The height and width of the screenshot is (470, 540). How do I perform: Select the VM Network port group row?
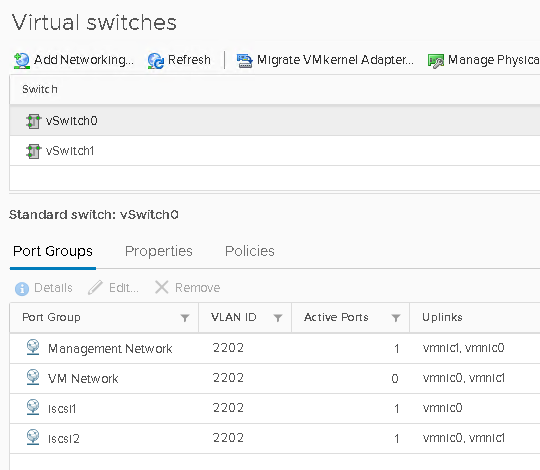click(275, 378)
